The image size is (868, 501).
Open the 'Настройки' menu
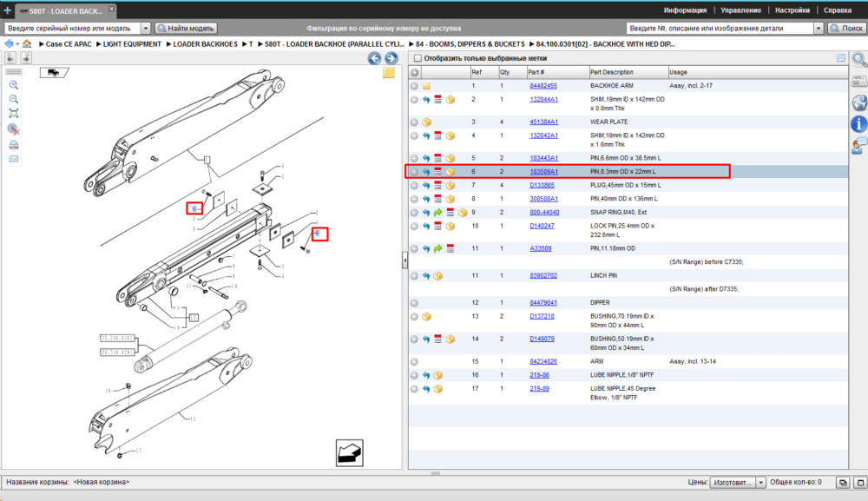point(792,10)
